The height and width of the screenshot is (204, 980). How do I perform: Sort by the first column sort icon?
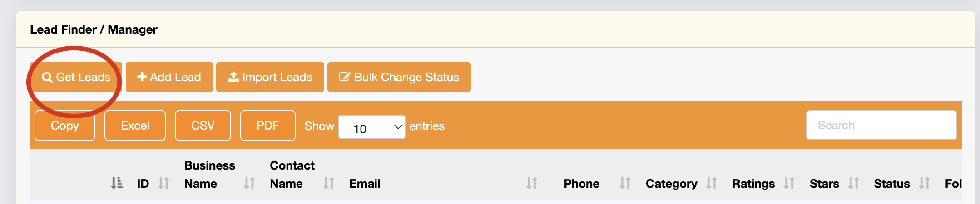pos(117,183)
